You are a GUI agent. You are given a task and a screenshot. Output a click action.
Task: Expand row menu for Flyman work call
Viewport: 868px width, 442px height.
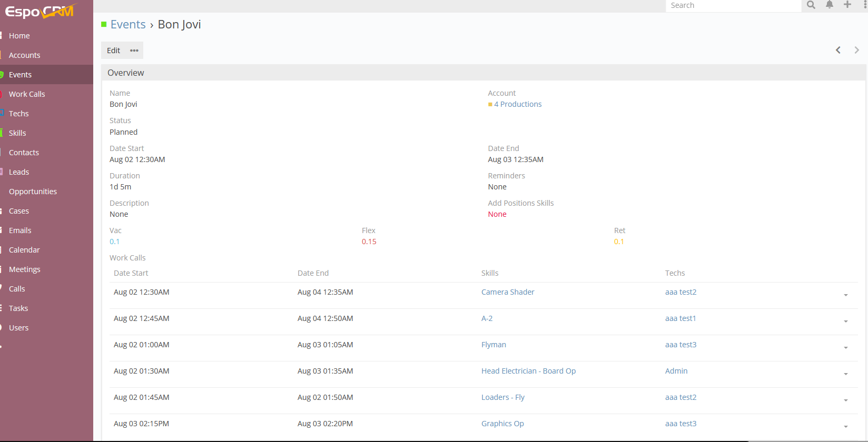click(845, 348)
